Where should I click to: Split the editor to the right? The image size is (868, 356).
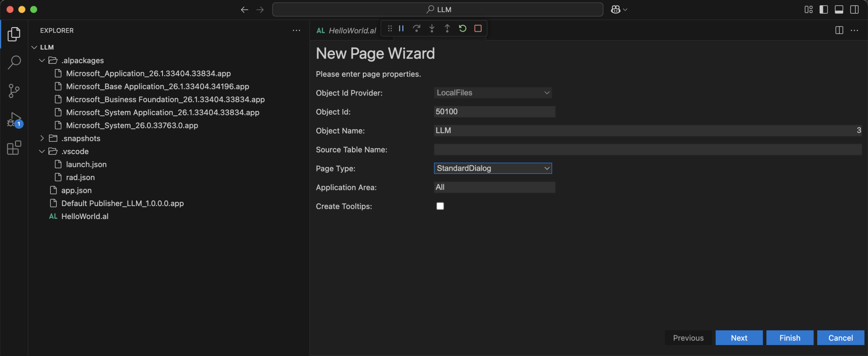coord(839,30)
